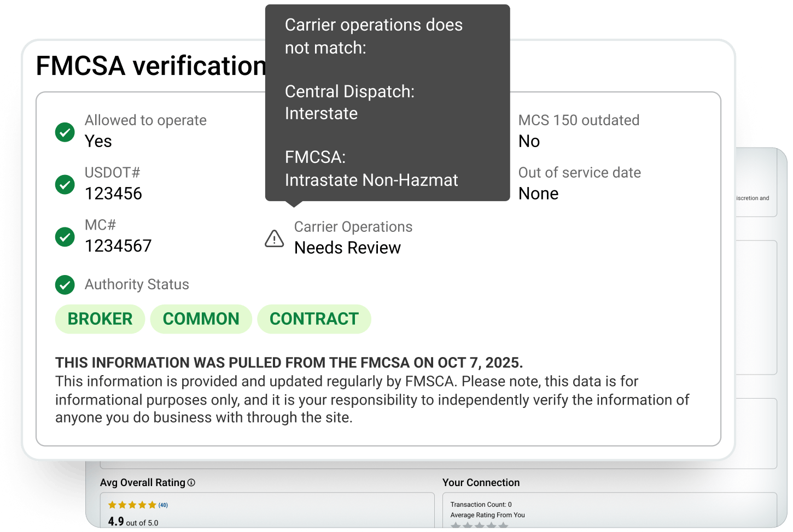Click the Transaction Count: 0 text
Image resolution: width=793 pixels, height=532 pixels.
pos(481,505)
